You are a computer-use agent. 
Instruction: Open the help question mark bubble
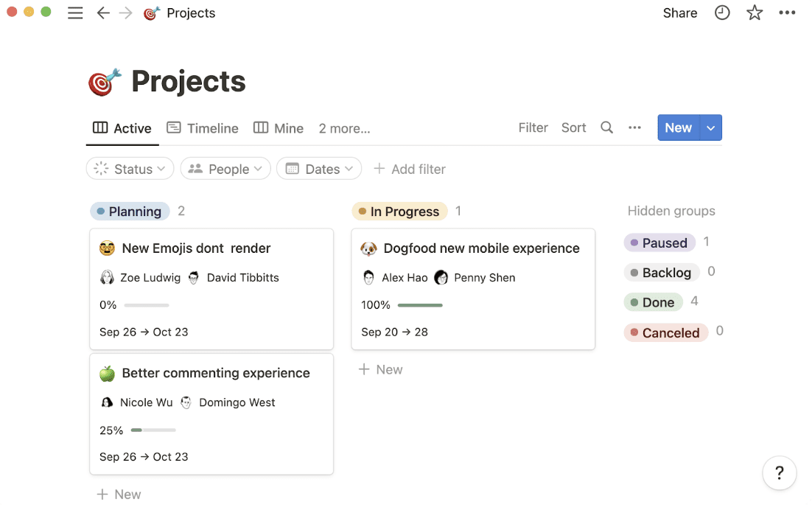tap(779, 472)
